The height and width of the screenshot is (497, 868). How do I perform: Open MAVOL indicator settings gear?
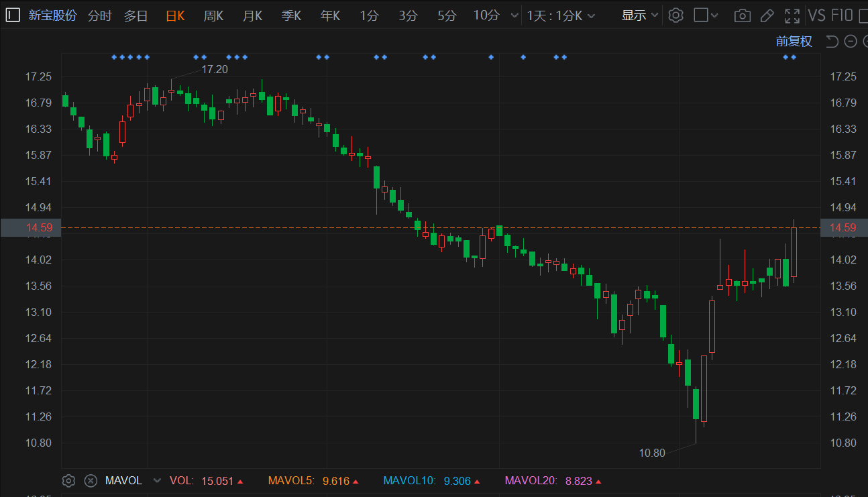click(68, 480)
